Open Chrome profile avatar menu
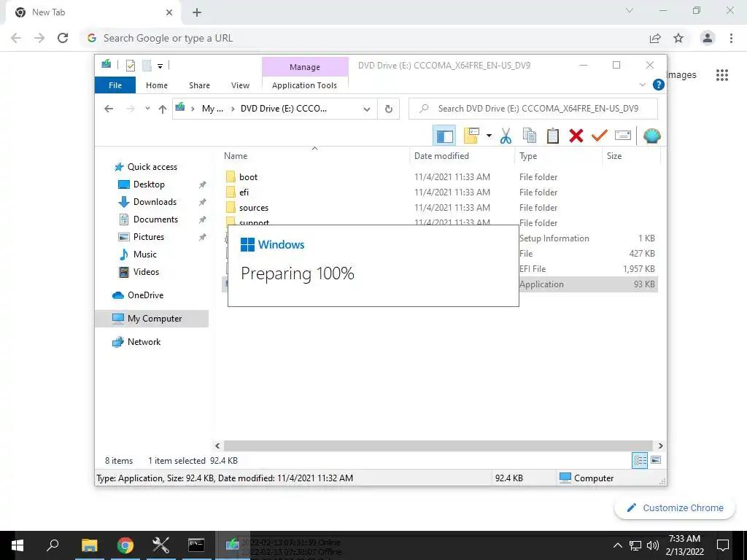Screen dimensions: 747x560 click(708, 38)
